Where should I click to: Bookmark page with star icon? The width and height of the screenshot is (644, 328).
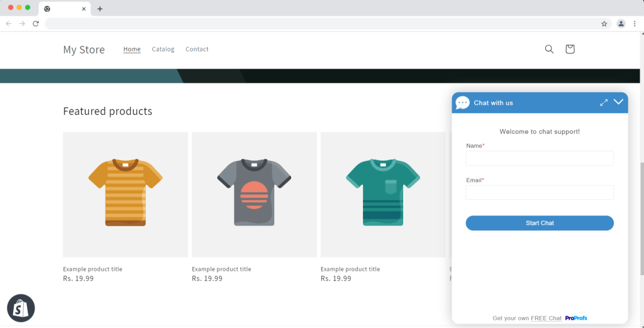point(604,24)
